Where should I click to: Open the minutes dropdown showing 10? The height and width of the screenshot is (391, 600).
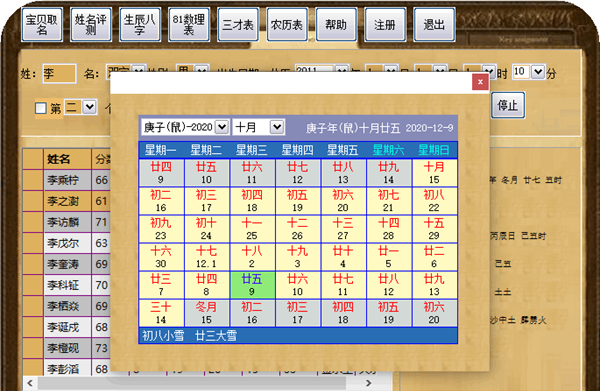click(x=538, y=72)
